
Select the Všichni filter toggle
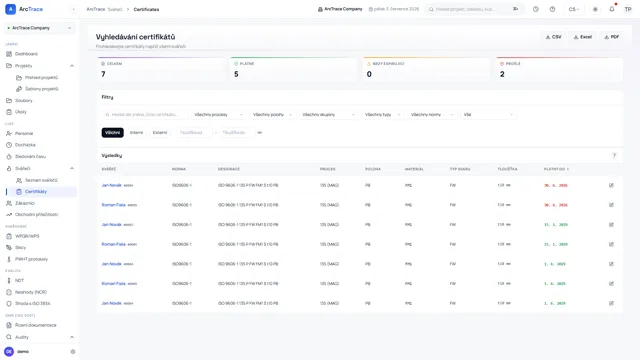click(x=113, y=133)
